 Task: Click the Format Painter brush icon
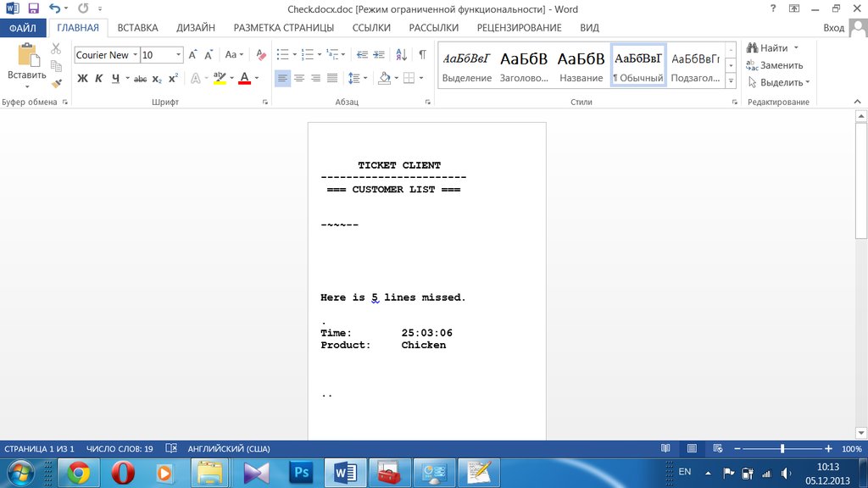click(56, 83)
